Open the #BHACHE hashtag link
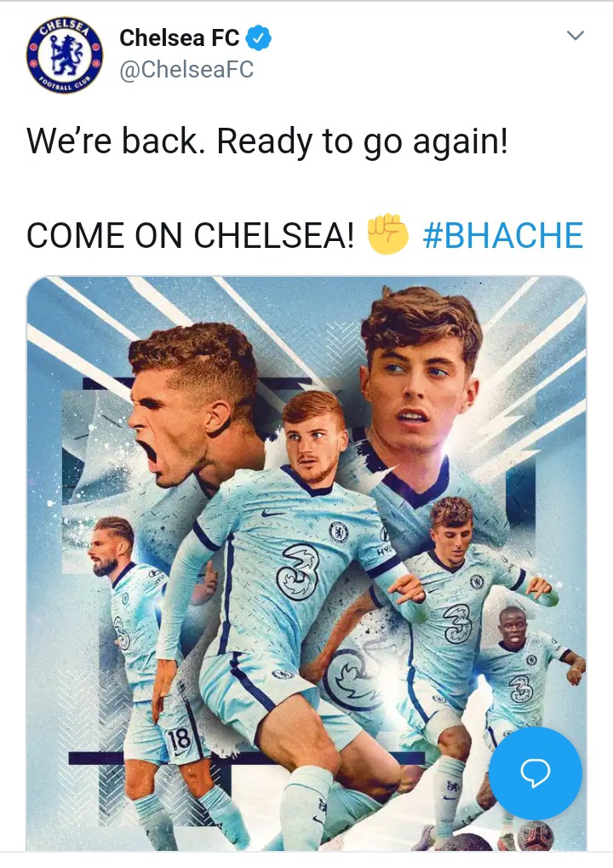Viewport: 613px width, 868px height. click(502, 235)
